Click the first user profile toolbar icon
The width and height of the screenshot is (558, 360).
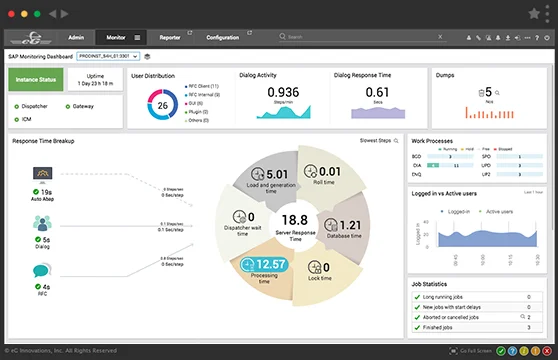tap(469, 37)
